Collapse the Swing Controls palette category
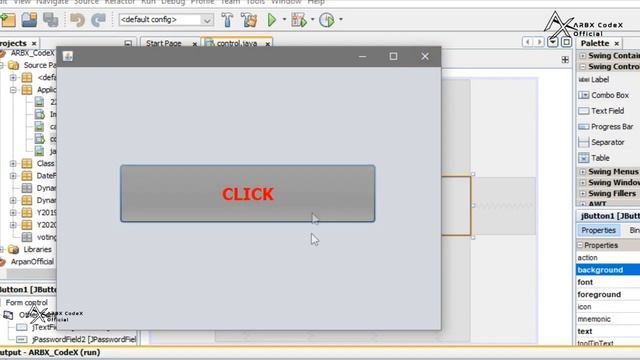Viewport: 640px width, 360px height. (x=583, y=67)
